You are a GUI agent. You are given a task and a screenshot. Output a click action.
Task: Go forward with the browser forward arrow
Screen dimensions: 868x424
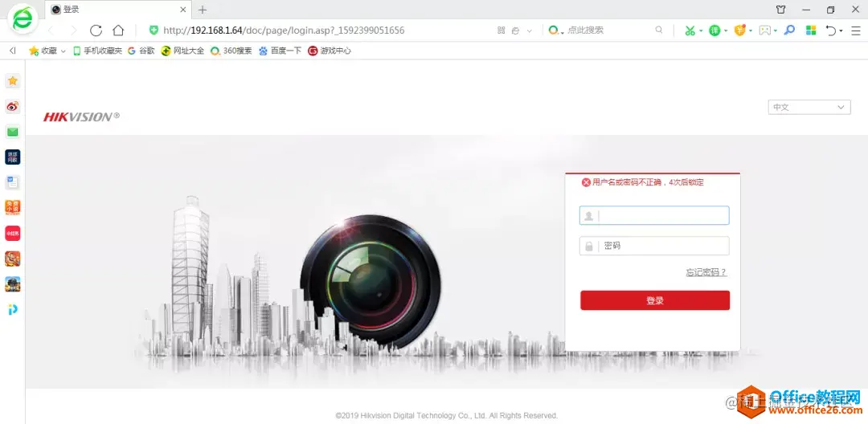[x=74, y=31]
